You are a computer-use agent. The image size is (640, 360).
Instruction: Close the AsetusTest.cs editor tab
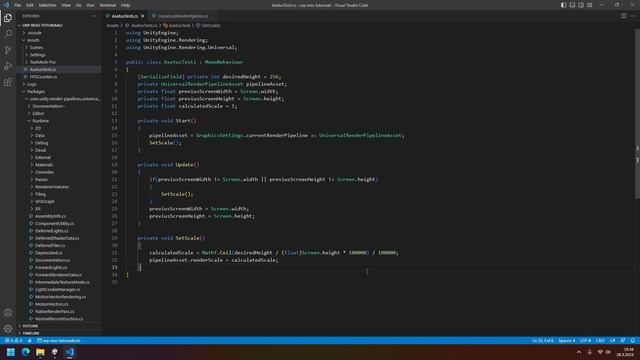142,16
